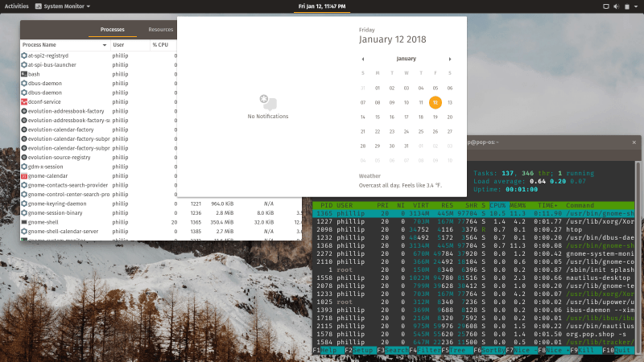Switch to the Resources tab

[160, 30]
